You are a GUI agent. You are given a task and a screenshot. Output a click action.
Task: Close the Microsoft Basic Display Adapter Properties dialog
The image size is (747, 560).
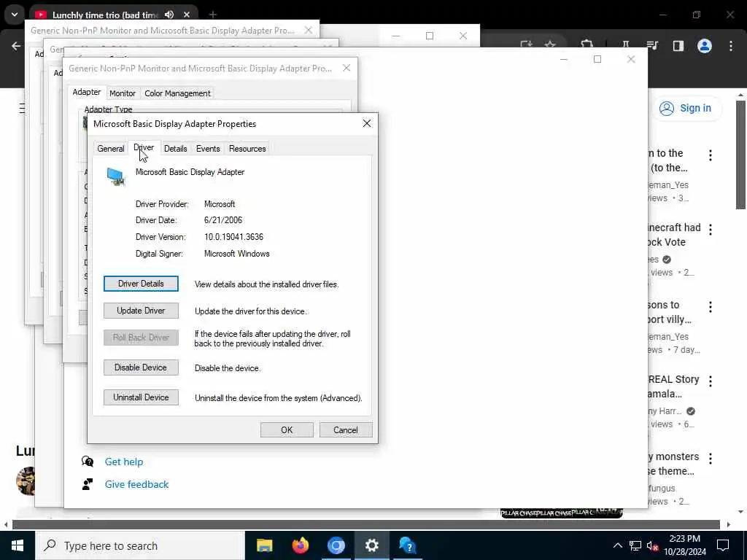coord(367,123)
